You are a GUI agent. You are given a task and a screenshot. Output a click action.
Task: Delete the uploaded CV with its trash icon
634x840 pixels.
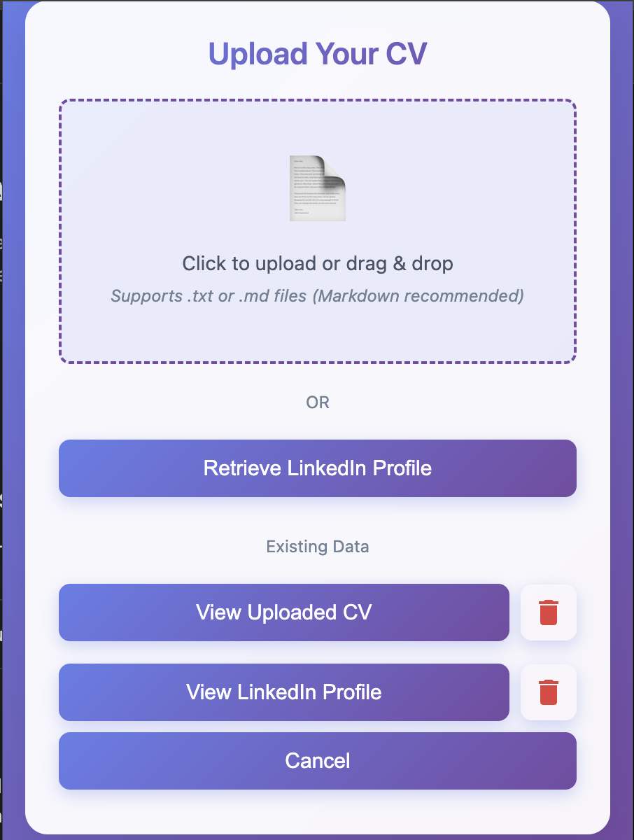549,612
